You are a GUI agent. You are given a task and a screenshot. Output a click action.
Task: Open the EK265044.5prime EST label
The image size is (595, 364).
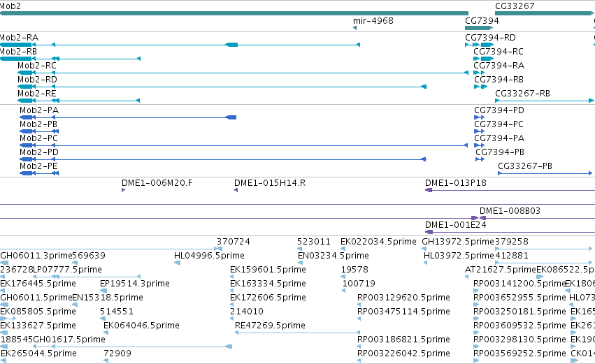[x=38, y=354]
